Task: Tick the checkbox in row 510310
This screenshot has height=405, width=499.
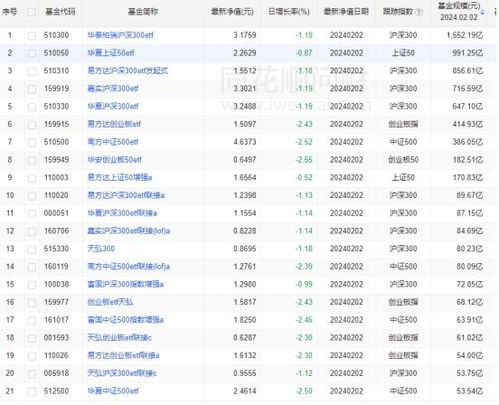Action: click(32, 71)
